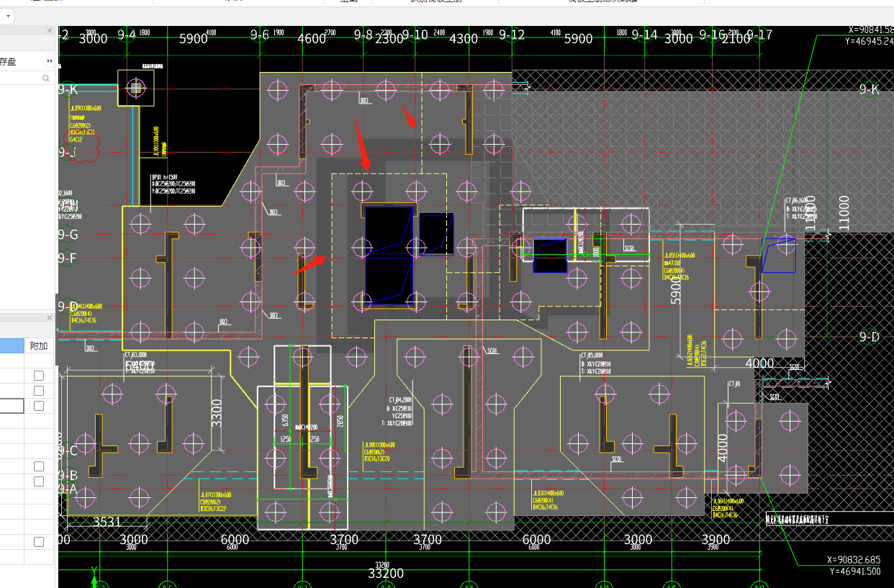
Task: Click the 3300 vertical dimension text
Action: (x=217, y=414)
